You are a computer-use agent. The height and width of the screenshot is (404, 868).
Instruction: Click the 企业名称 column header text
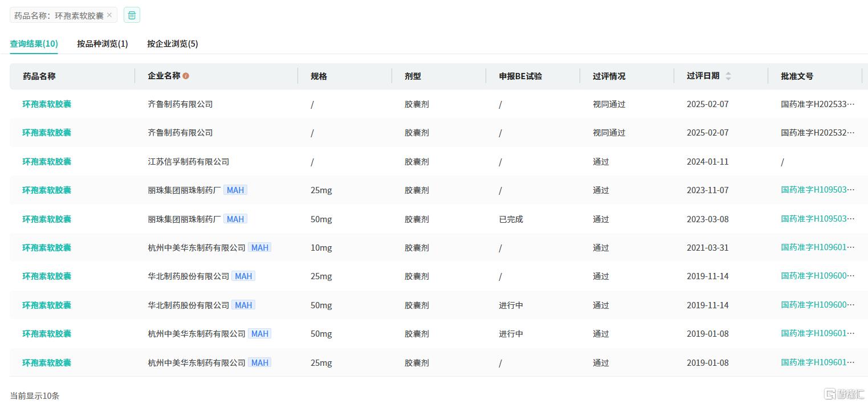point(164,76)
